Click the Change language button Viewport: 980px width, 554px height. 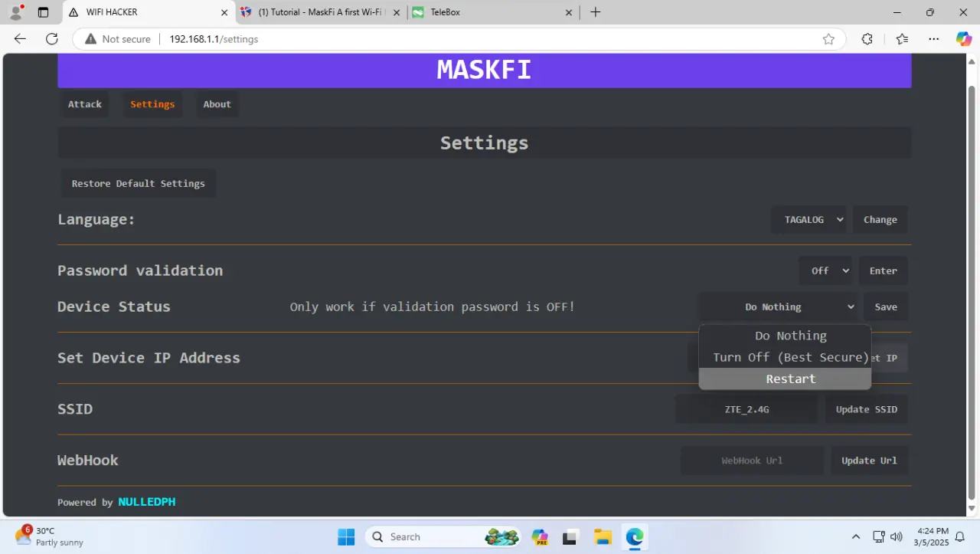(x=880, y=220)
